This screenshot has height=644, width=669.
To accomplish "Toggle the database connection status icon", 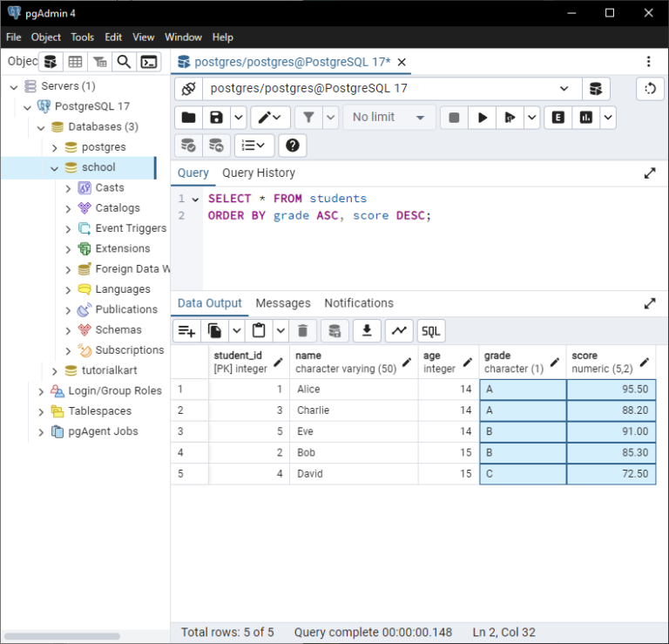I will (x=188, y=89).
